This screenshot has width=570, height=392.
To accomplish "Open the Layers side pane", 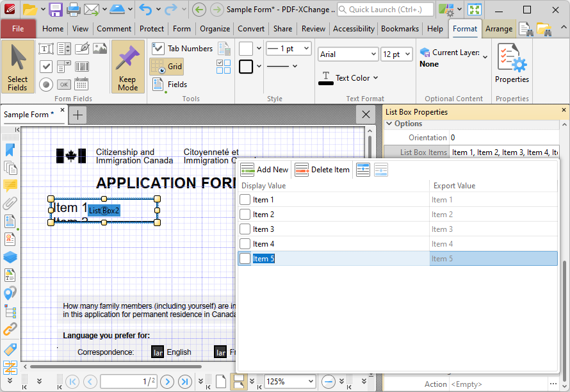I will (x=10, y=257).
